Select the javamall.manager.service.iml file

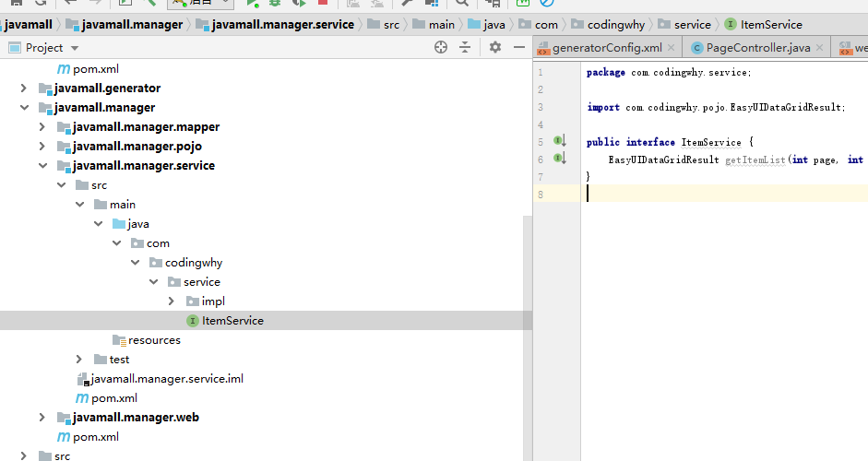(166, 379)
